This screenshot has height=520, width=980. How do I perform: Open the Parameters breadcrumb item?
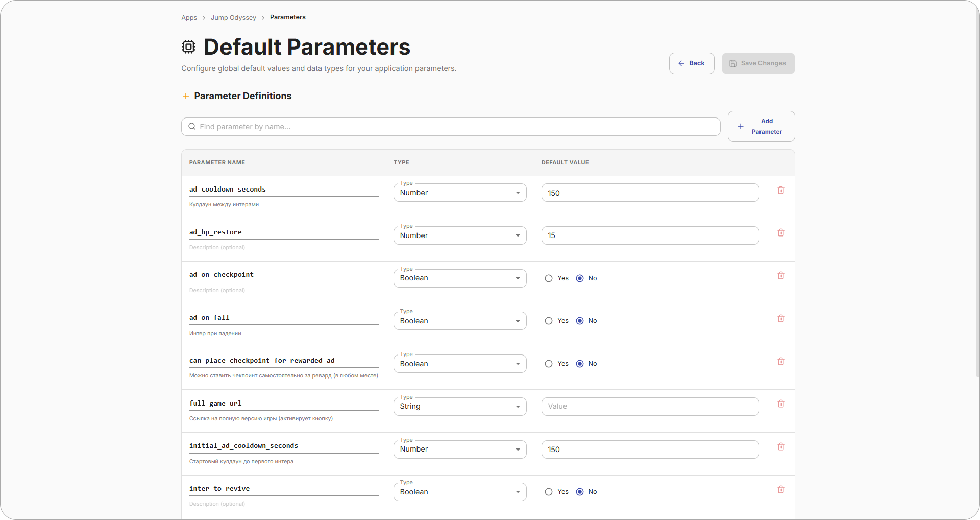click(x=287, y=17)
